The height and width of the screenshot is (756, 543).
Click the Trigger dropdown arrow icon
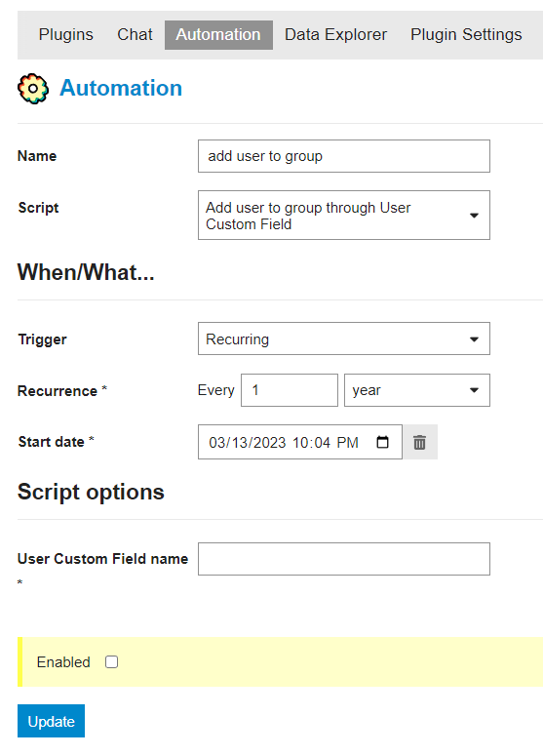(x=474, y=339)
